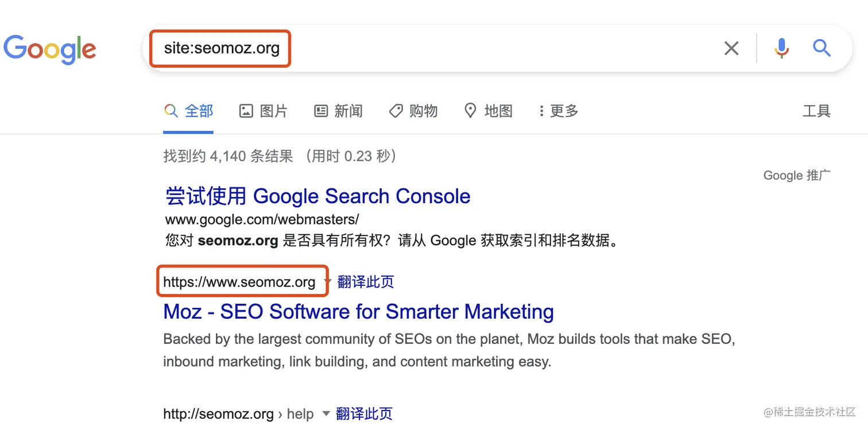
Task: Click the 地图 map pin icon
Action: click(x=470, y=111)
